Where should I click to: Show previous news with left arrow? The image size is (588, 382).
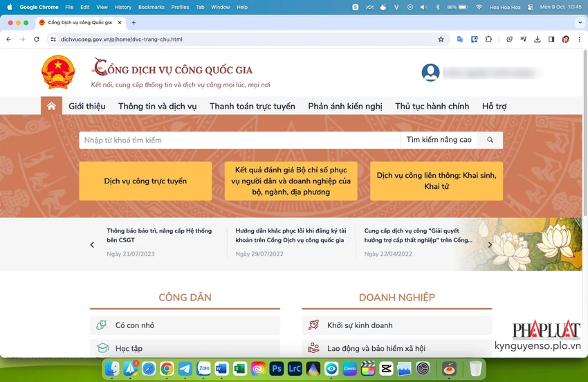92,245
